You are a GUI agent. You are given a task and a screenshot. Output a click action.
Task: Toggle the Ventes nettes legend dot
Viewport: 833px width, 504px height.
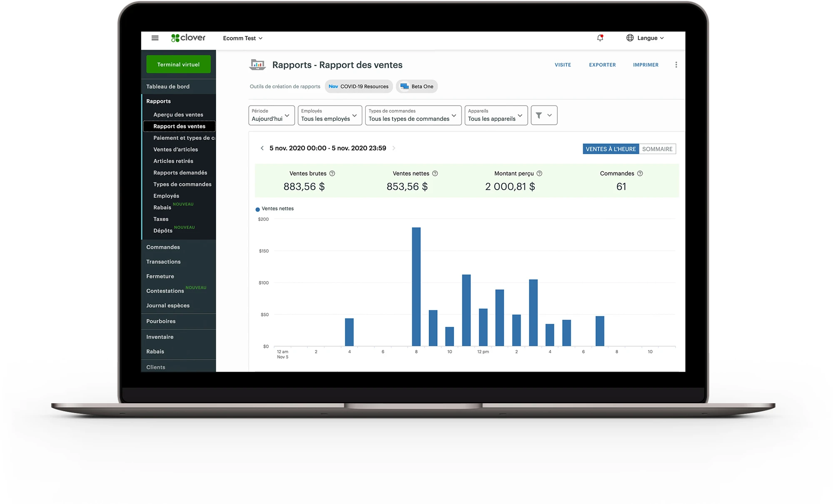click(x=257, y=209)
